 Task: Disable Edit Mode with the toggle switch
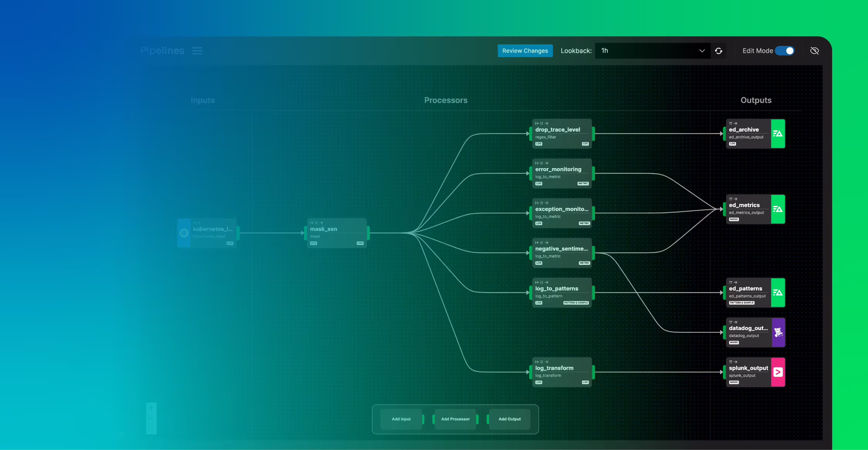coord(784,51)
